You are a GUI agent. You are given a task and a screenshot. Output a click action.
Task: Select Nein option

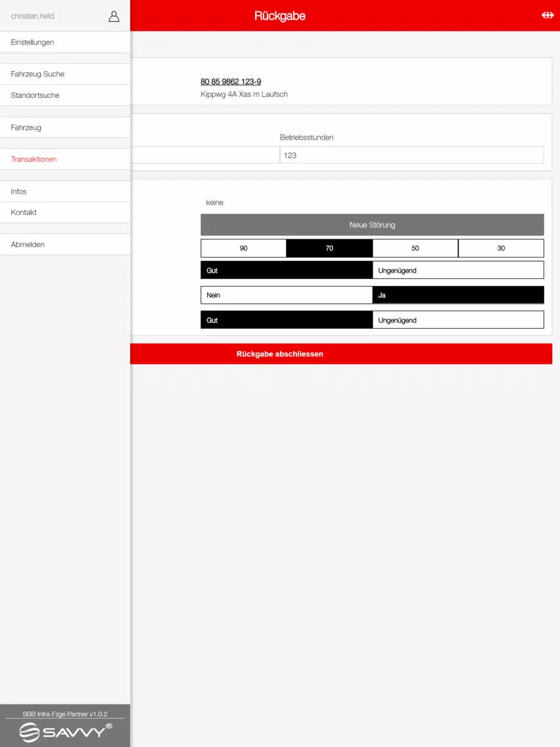[x=286, y=295]
